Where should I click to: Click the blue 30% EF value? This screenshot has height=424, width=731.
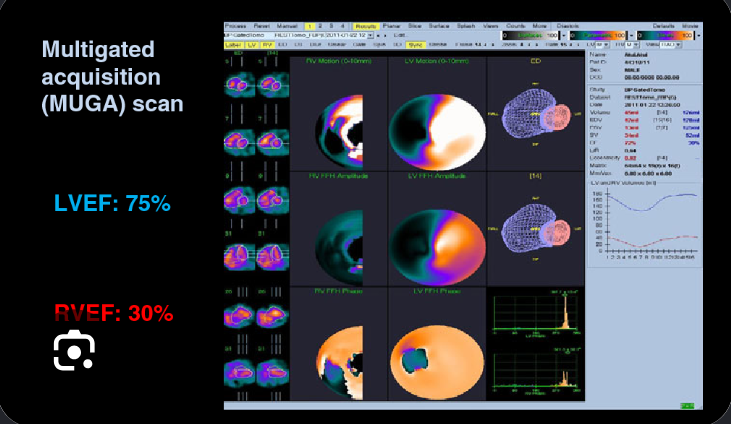point(693,143)
